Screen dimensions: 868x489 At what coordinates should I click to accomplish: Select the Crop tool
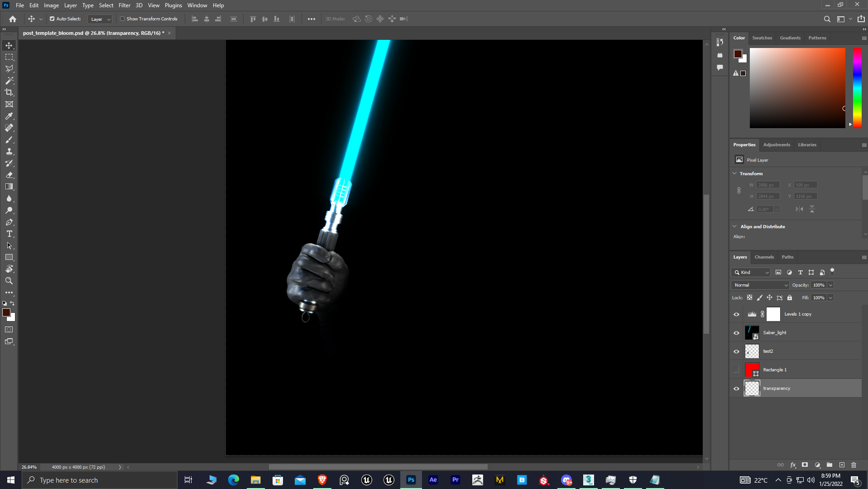[x=9, y=92]
